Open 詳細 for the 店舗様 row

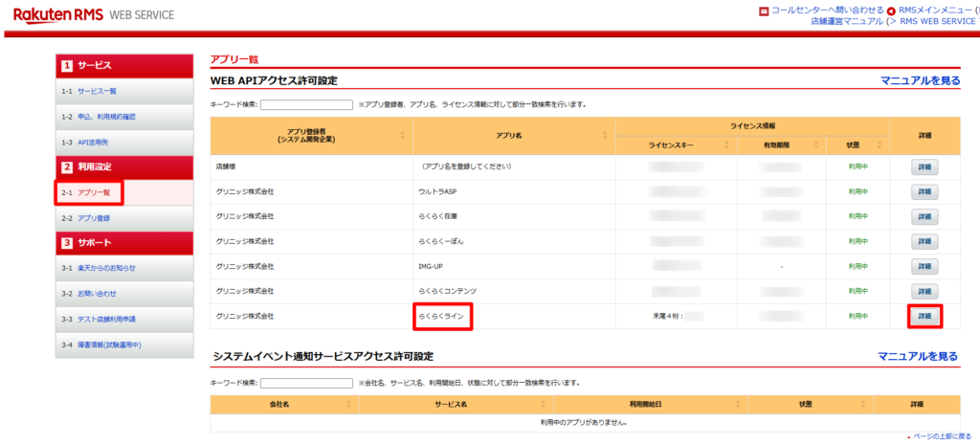[924, 166]
